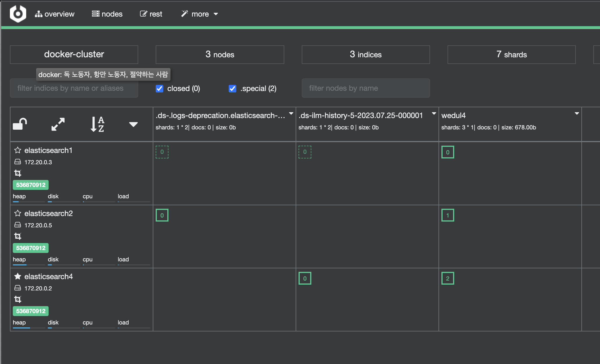Click the filled star on elasticsearch4
This screenshot has width=600, height=364.
(18, 276)
